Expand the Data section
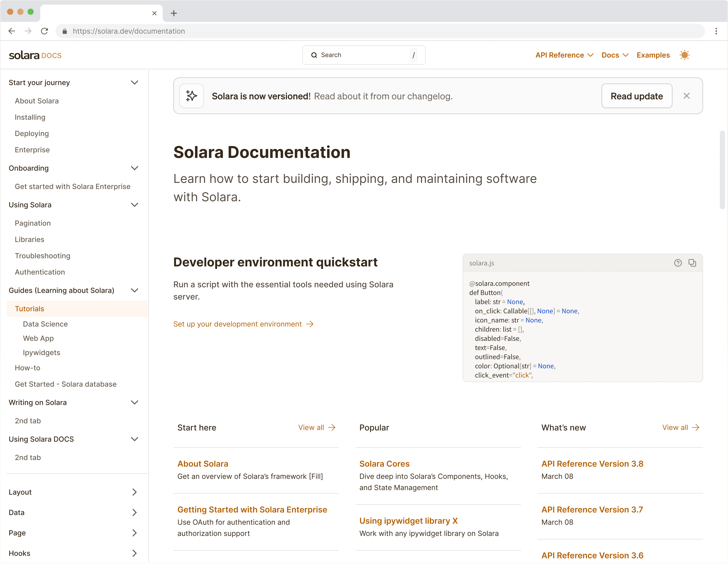 click(135, 512)
